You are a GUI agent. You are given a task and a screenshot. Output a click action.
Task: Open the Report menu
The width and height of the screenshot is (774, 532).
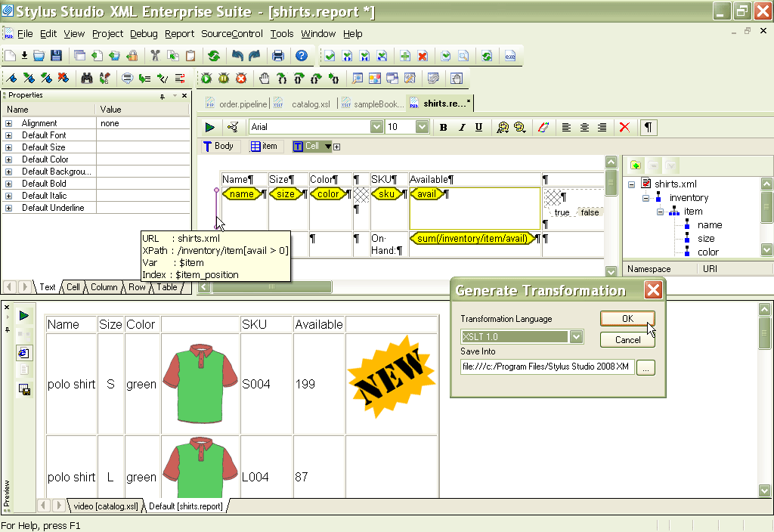click(x=179, y=33)
